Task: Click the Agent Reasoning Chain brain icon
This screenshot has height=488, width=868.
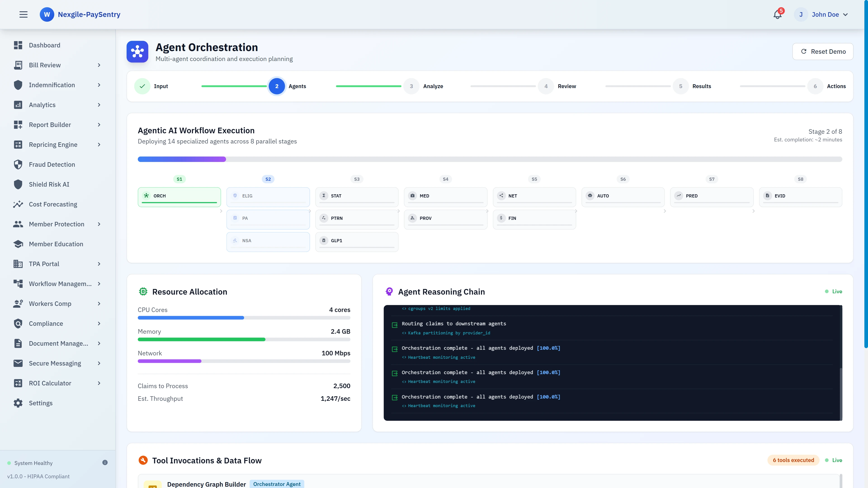Action: pyautogui.click(x=389, y=291)
